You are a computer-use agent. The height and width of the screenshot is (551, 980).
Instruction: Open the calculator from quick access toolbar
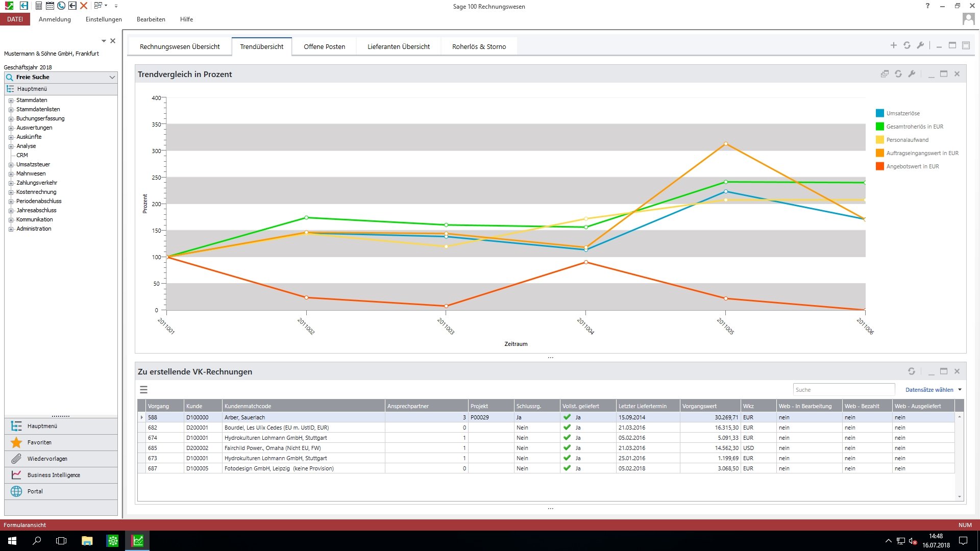[39, 6]
